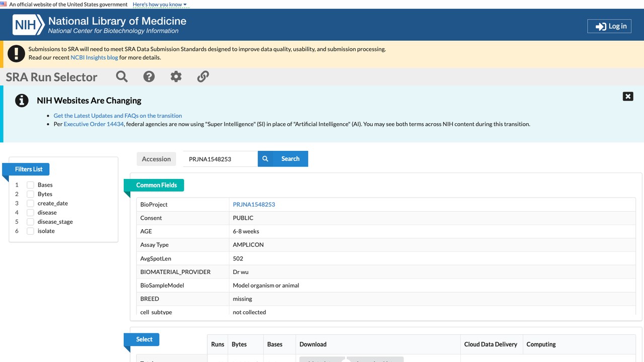
Task: Click the exclamation alert icon in SRA notice
Action: click(17, 53)
